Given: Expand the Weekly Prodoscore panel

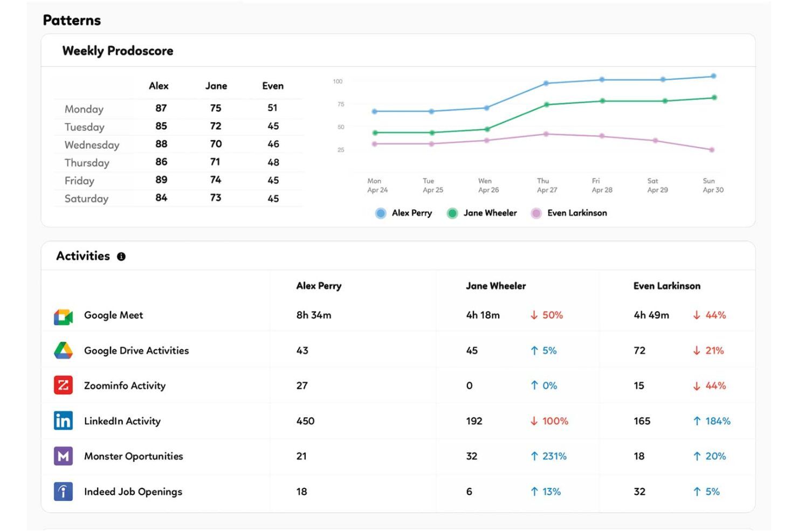Looking at the screenshot, I should (118, 51).
